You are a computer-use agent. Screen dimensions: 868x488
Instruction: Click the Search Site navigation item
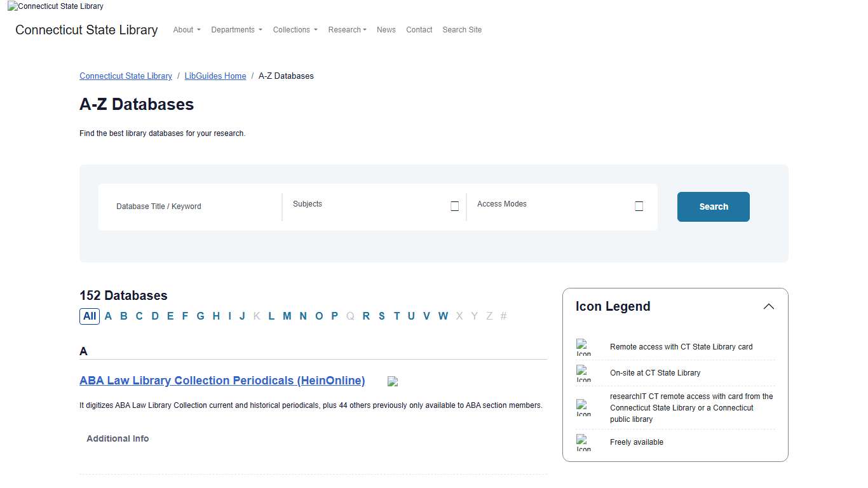coord(462,29)
